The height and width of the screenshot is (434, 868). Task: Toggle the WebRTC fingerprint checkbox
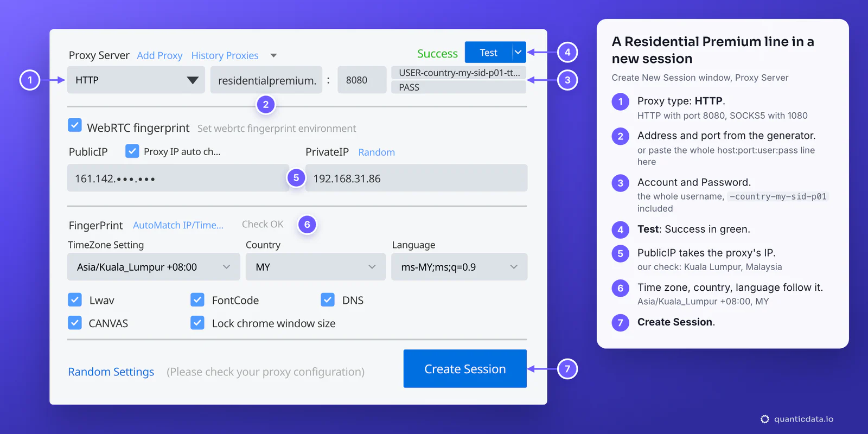click(x=75, y=125)
